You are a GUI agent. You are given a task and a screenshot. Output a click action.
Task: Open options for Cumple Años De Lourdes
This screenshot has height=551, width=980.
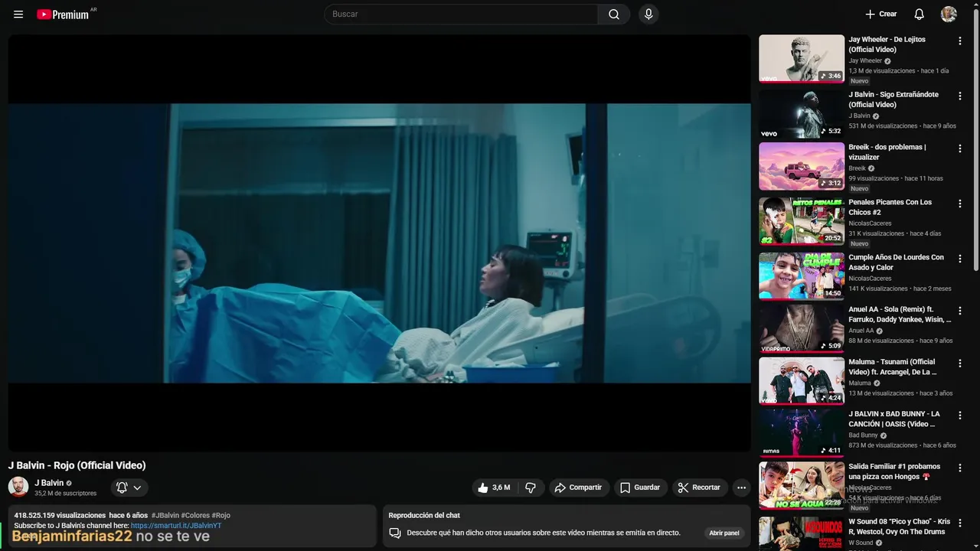pos(960,259)
